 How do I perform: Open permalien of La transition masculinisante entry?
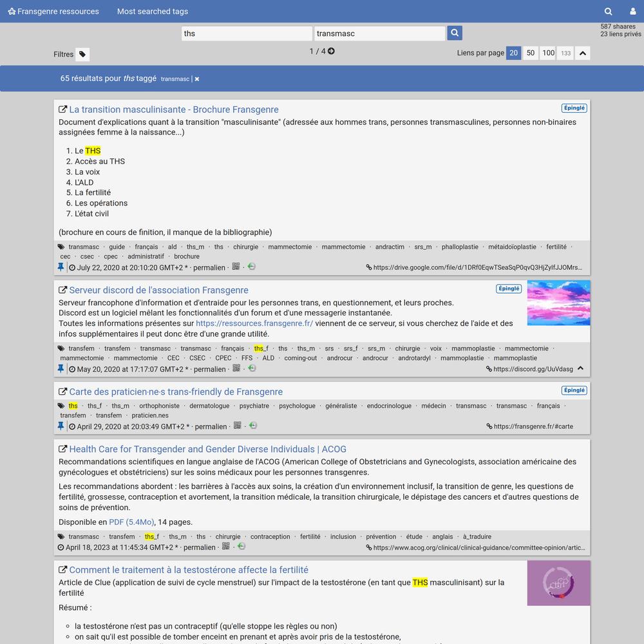[x=209, y=268]
